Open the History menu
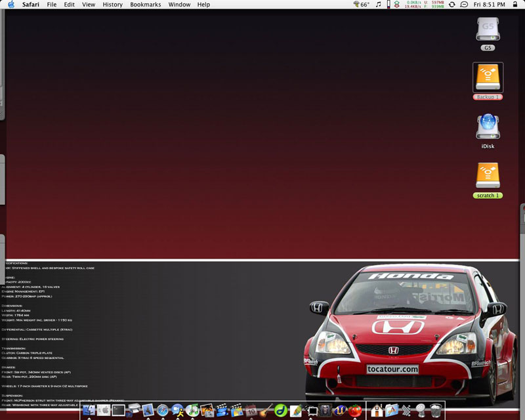The height and width of the screenshot is (420, 525). (x=112, y=5)
